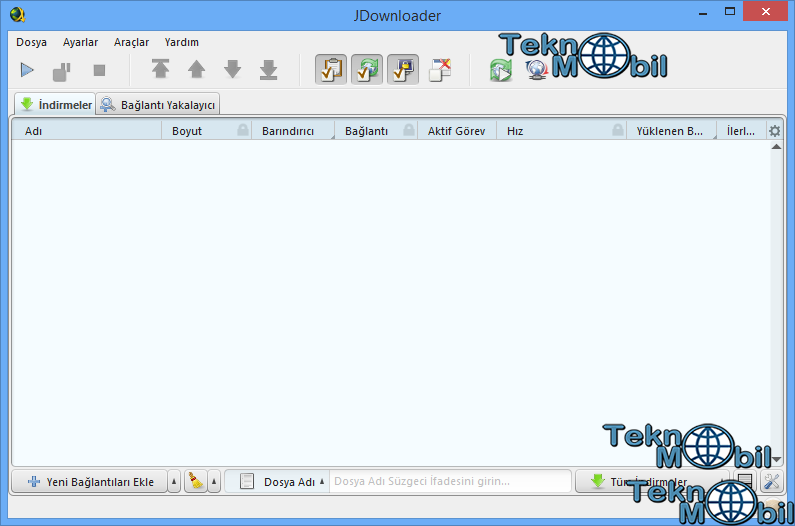This screenshot has height=526, width=795.
Task: Sort by Barındırıcı column header
Action: coord(293,131)
